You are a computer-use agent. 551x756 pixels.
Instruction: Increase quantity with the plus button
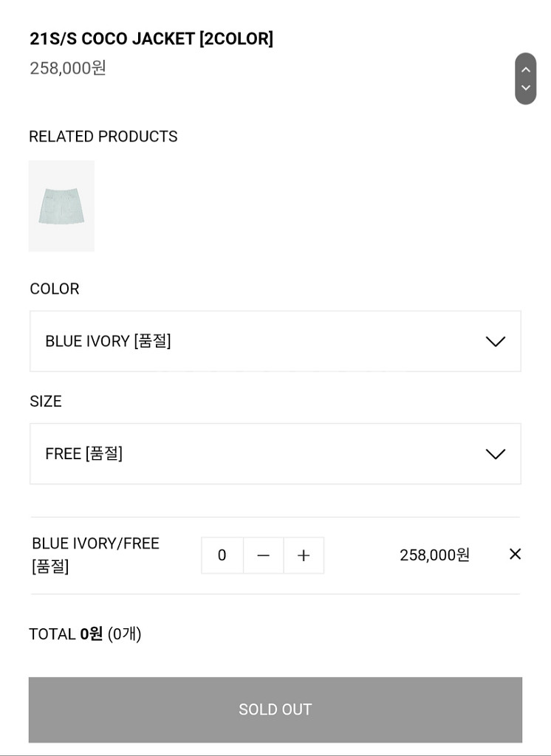pos(304,555)
